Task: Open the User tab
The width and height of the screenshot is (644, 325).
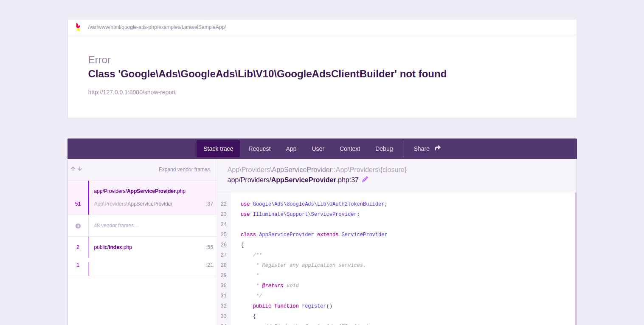Action: tap(318, 149)
